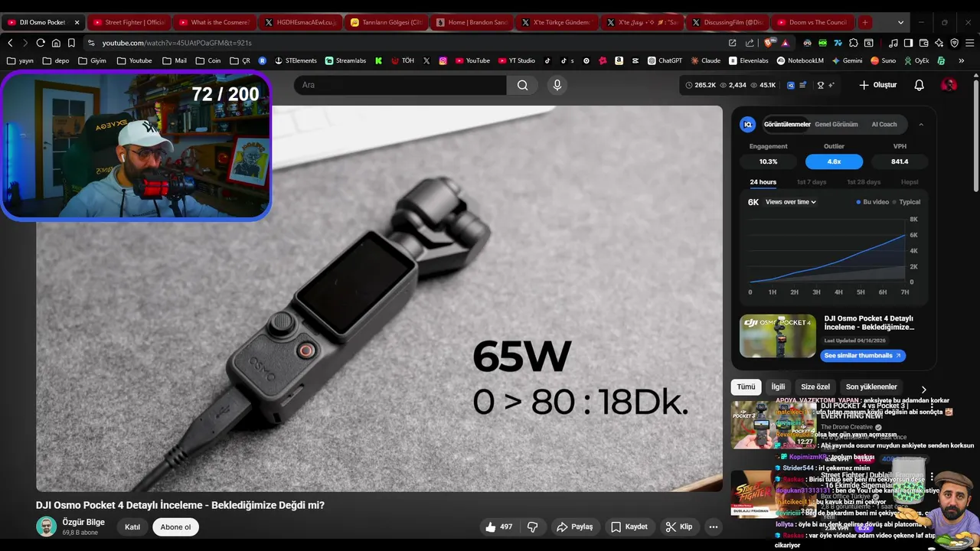Screen dimensions: 980x551
Task: Select the 1st 28 days time range
Action: [x=864, y=182]
